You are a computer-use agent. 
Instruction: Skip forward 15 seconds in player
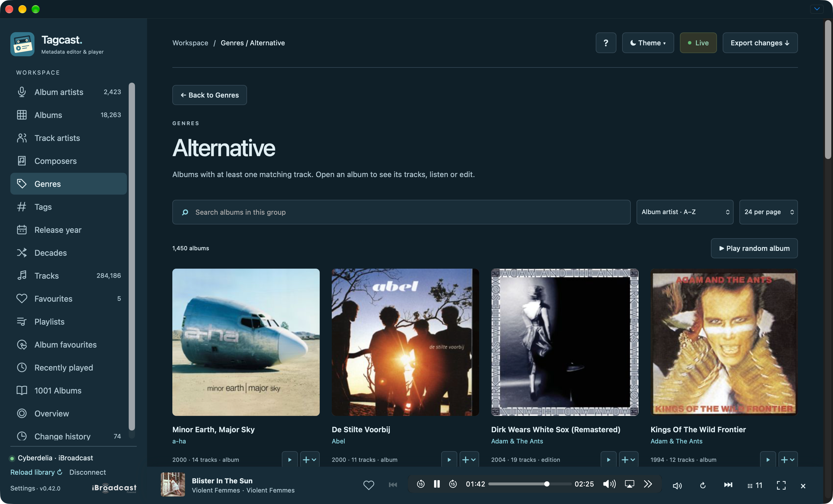(453, 484)
